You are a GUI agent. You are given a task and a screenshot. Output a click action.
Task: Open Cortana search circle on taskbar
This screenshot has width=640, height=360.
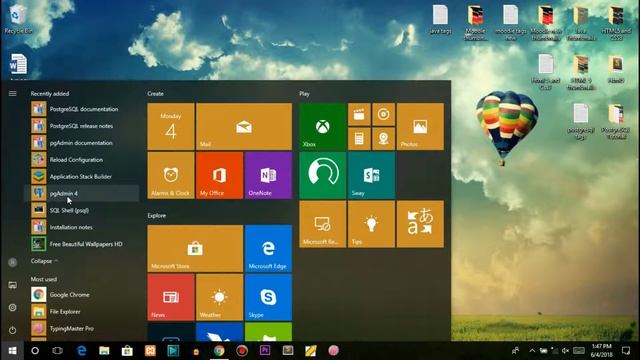[35, 351]
